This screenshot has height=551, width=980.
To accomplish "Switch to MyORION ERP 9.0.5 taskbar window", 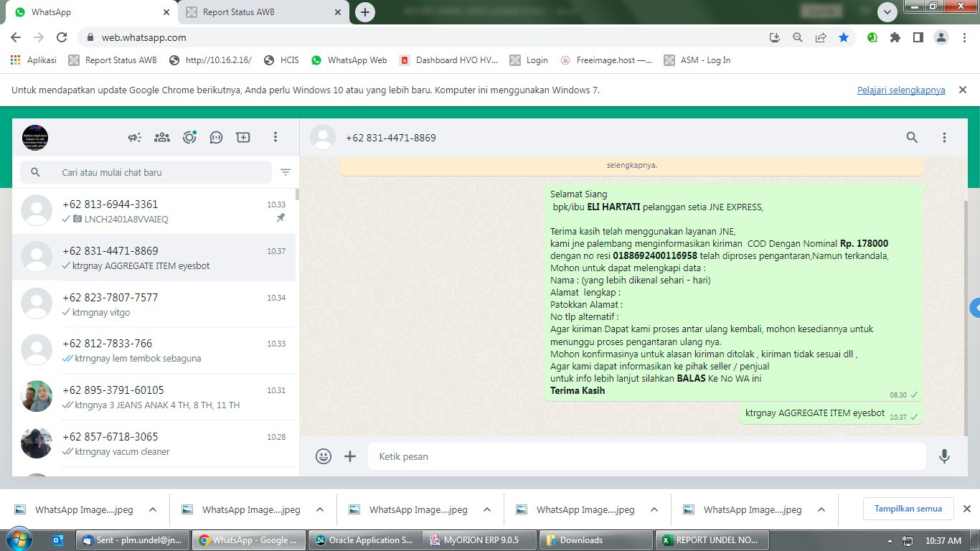I will [480, 540].
